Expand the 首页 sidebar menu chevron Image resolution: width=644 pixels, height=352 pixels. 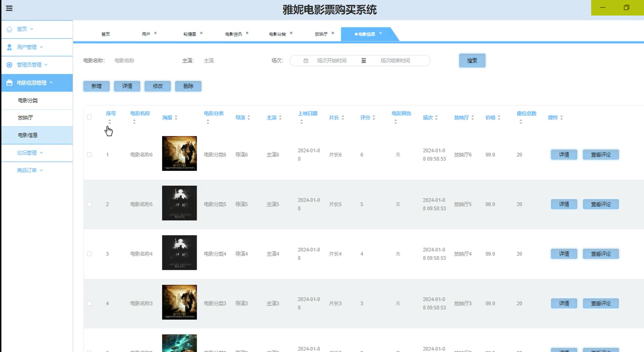pyautogui.click(x=32, y=29)
